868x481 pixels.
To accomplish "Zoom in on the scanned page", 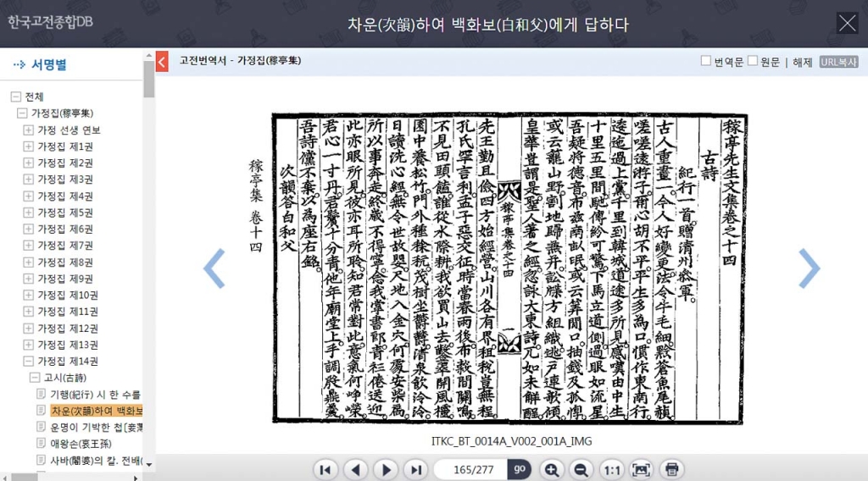I will [x=551, y=469].
